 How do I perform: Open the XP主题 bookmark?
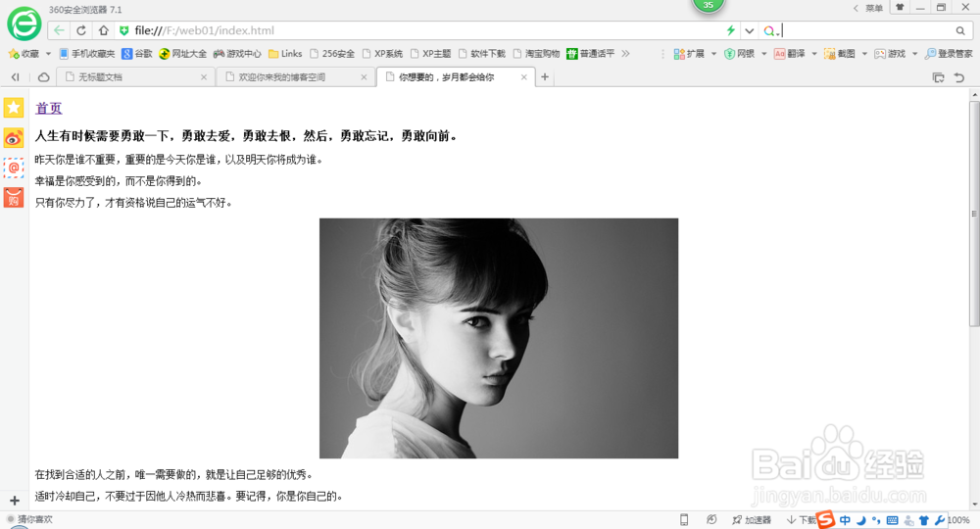click(430, 54)
